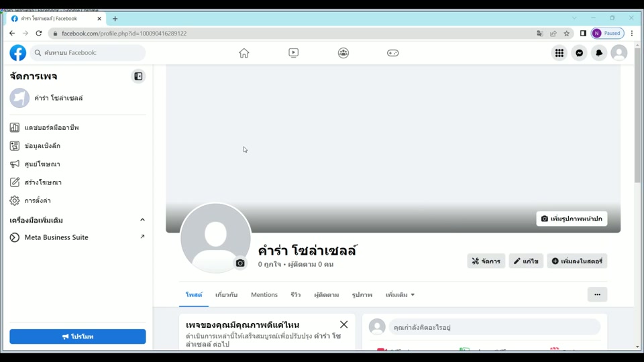Click the จัดการ manage button
Image resolution: width=644 pixels, height=362 pixels.
coord(486,261)
